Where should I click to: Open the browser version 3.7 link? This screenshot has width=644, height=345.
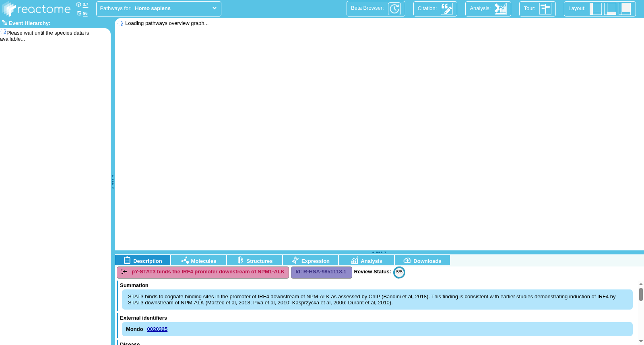click(x=85, y=5)
